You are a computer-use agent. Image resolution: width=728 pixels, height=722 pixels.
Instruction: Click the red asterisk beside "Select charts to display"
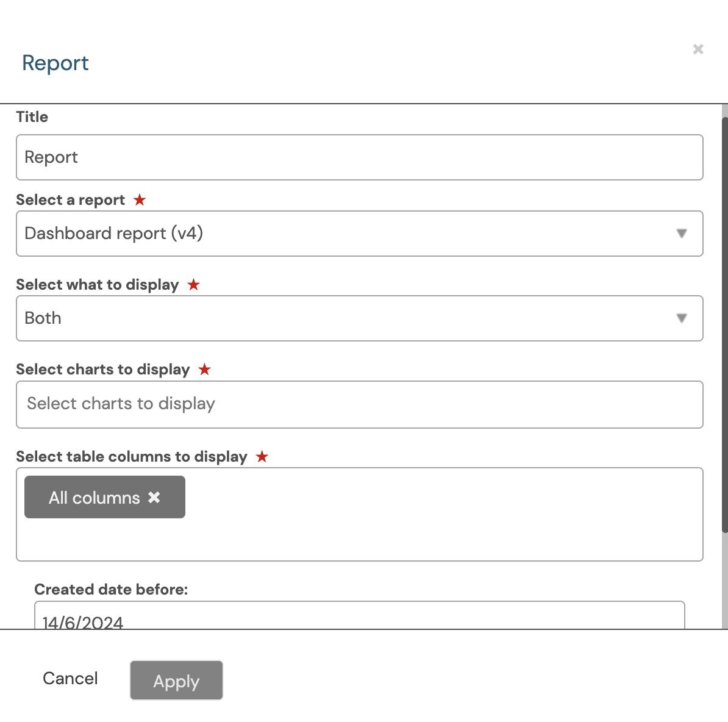coord(204,369)
